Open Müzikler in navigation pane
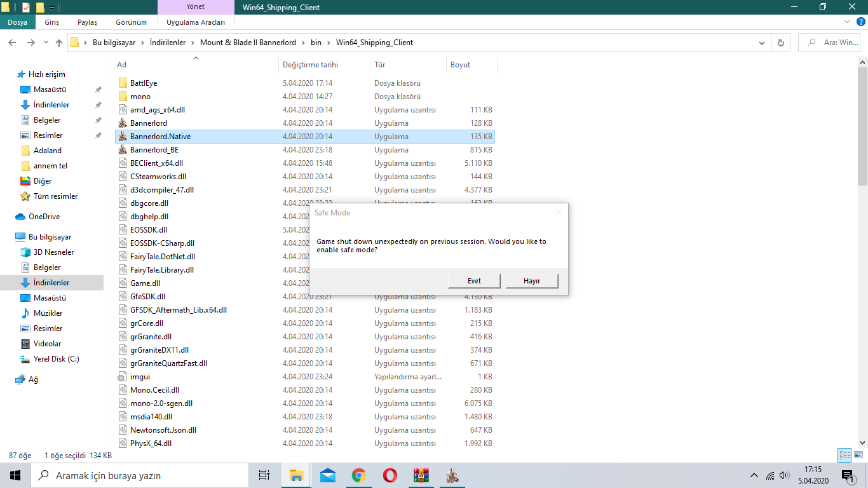 [x=48, y=313]
